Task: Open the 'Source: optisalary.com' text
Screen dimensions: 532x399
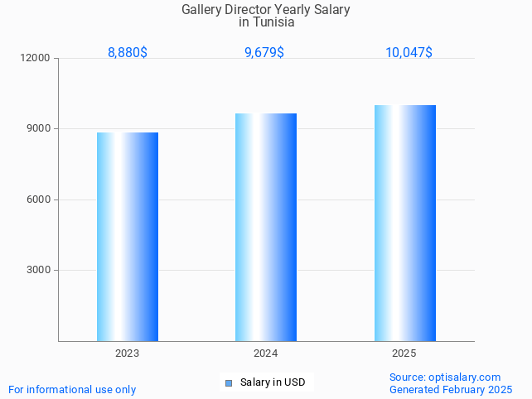Action: pos(445,377)
